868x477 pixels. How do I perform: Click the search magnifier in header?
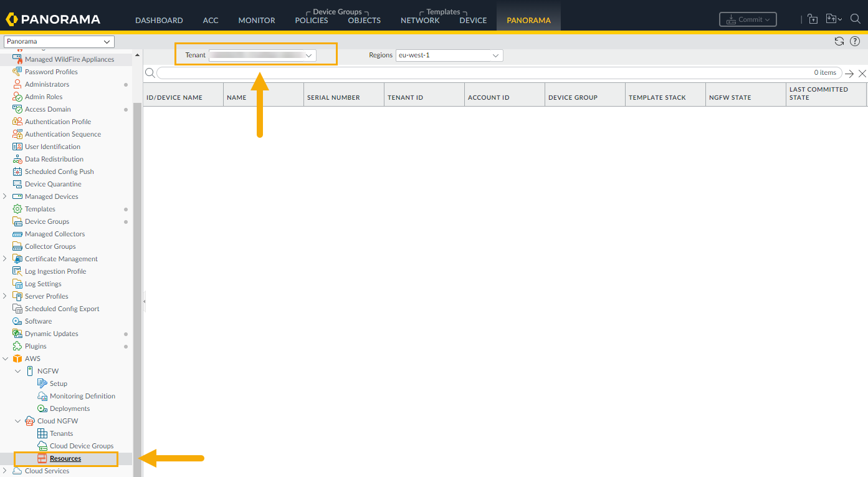click(x=855, y=19)
